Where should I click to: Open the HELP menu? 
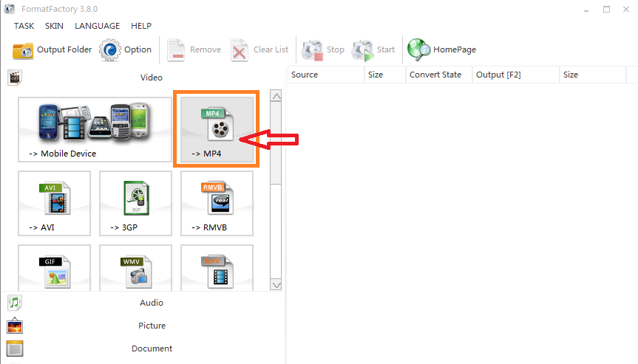point(141,26)
